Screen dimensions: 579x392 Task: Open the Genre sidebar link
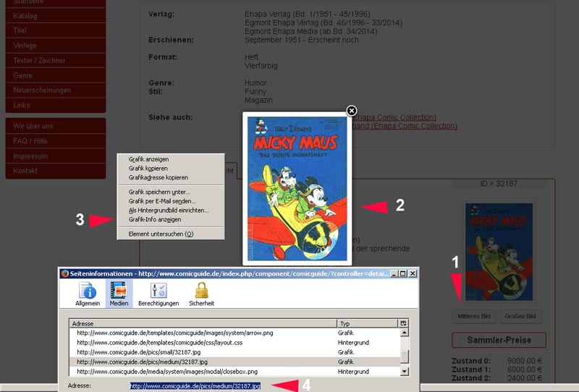[x=56, y=75]
